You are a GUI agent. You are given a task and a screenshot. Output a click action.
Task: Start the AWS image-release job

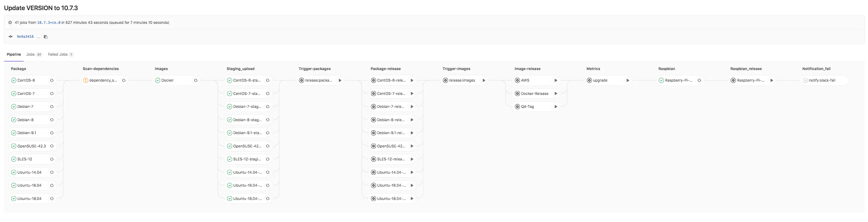(x=556, y=81)
